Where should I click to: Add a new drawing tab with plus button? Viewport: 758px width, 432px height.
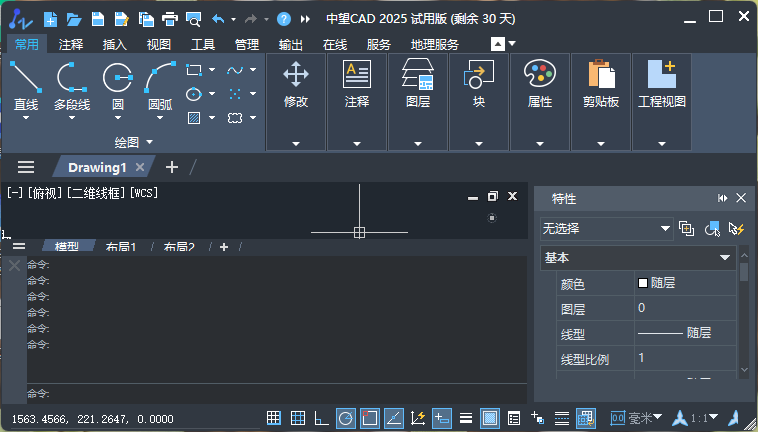pos(171,167)
